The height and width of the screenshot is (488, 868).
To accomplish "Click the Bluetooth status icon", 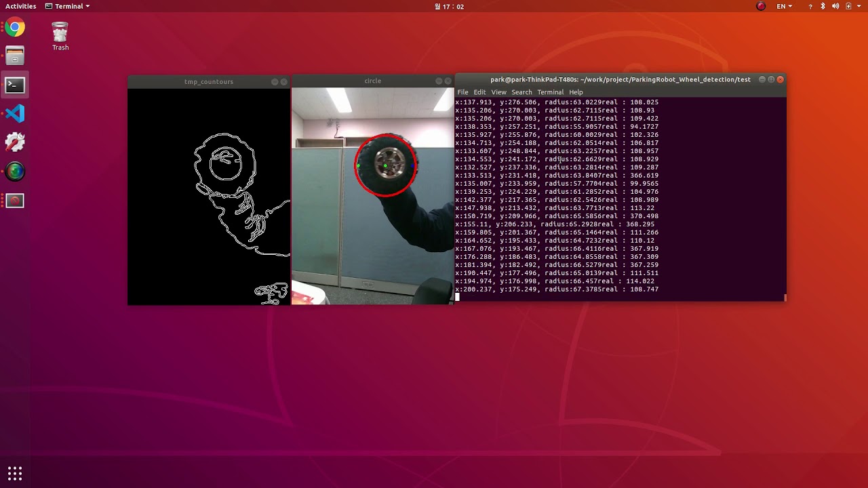I will (823, 6).
